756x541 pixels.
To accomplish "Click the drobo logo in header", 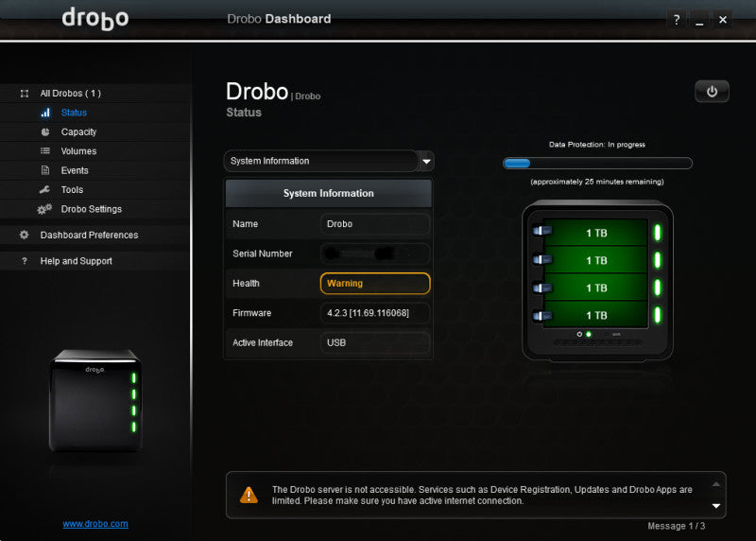I will point(95,19).
